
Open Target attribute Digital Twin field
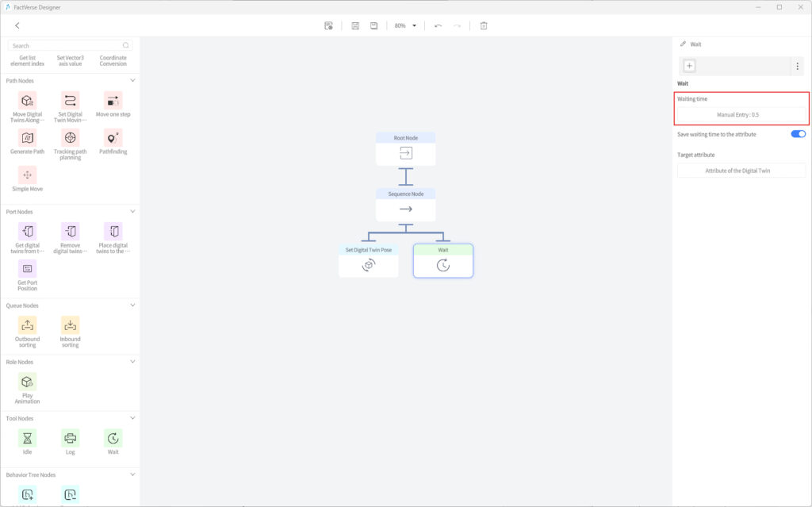click(x=741, y=171)
